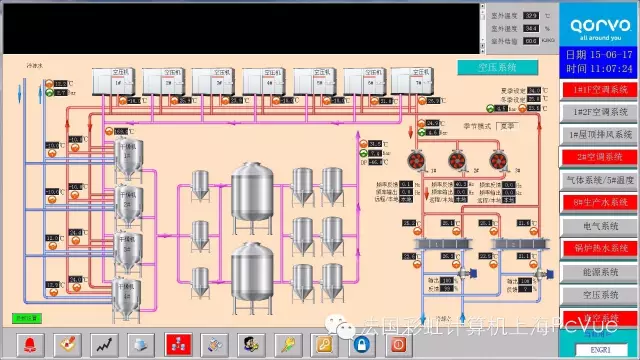
Task: Select air compressor 空压机 3# unit
Action: point(213,81)
